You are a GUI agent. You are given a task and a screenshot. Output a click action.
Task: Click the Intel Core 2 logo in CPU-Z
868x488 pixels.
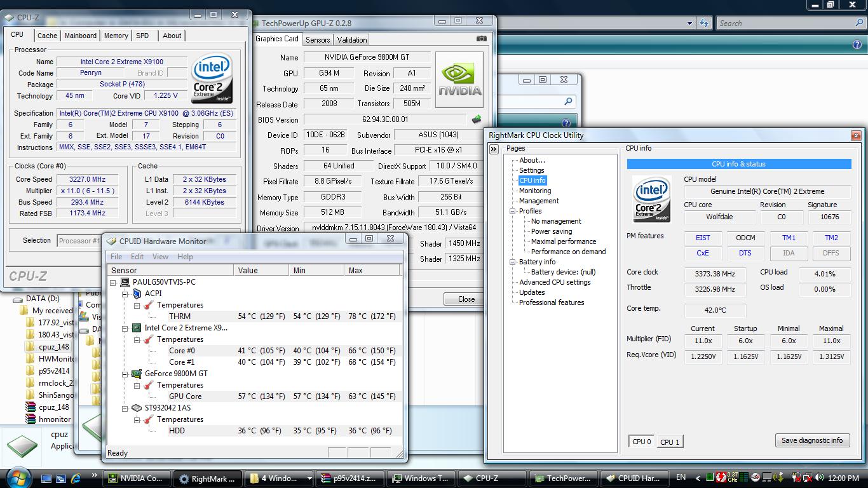pos(212,78)
